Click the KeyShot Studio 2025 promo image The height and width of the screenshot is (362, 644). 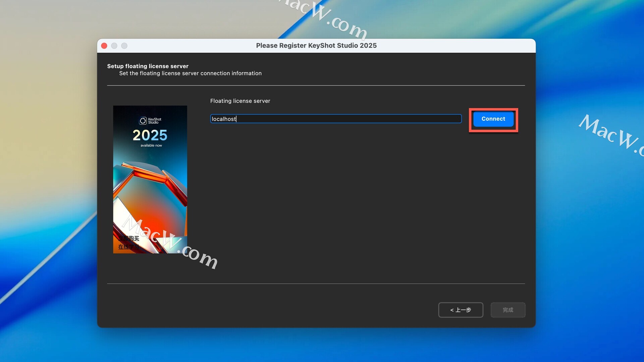pyautogui.click(x=150, y=179)
